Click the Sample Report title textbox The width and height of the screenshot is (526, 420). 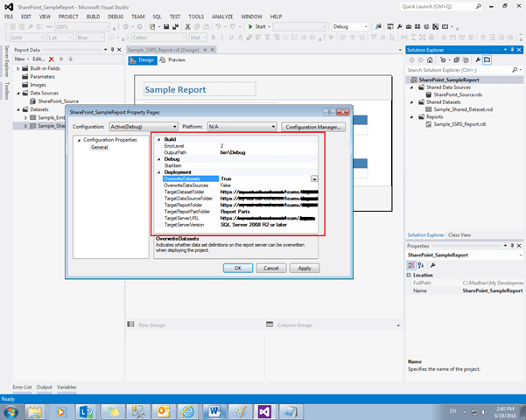click(x=200, y=89)
